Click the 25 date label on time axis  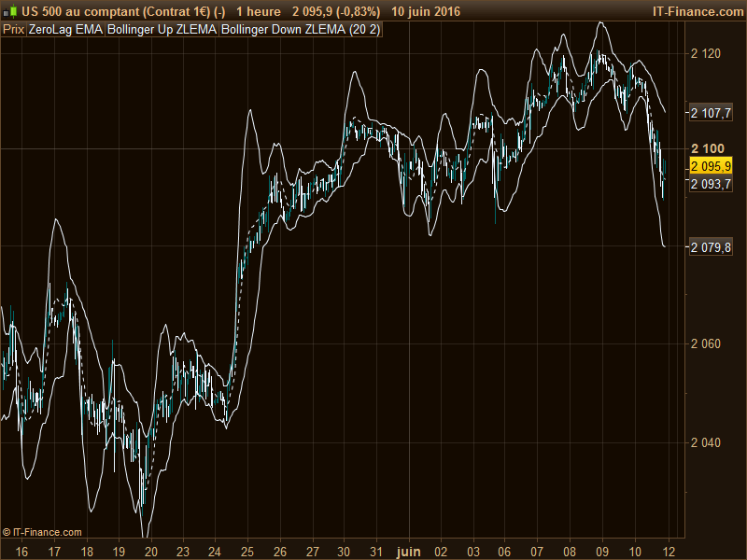click(x=247, y=552)
